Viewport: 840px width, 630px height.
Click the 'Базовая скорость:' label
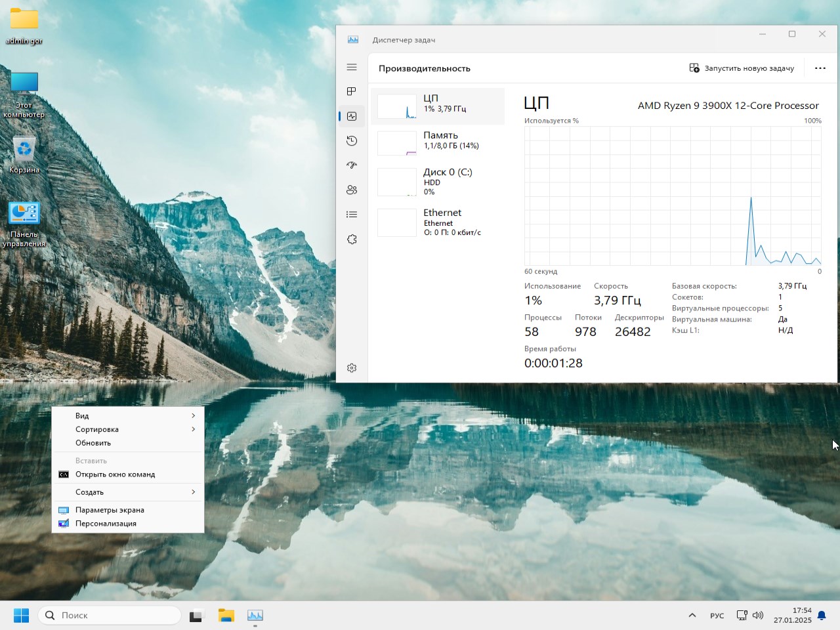click(x=704, y=286)
